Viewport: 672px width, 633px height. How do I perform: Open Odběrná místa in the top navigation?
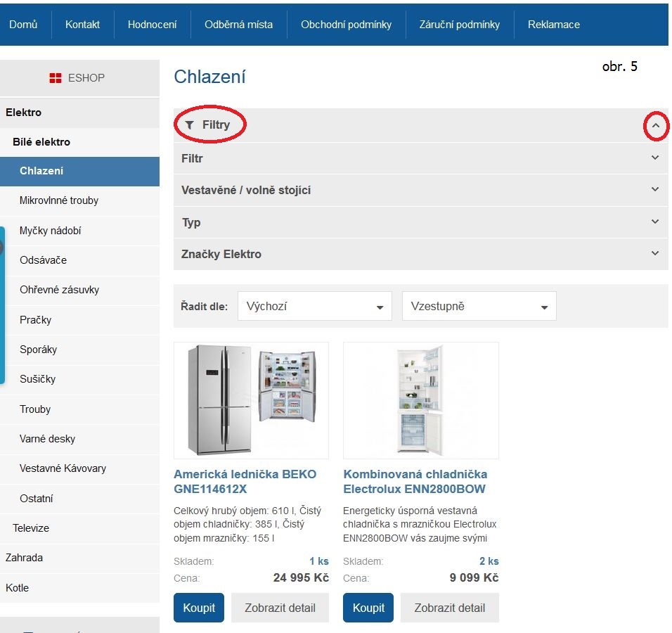pyautogui.click(x=238, y=25)
